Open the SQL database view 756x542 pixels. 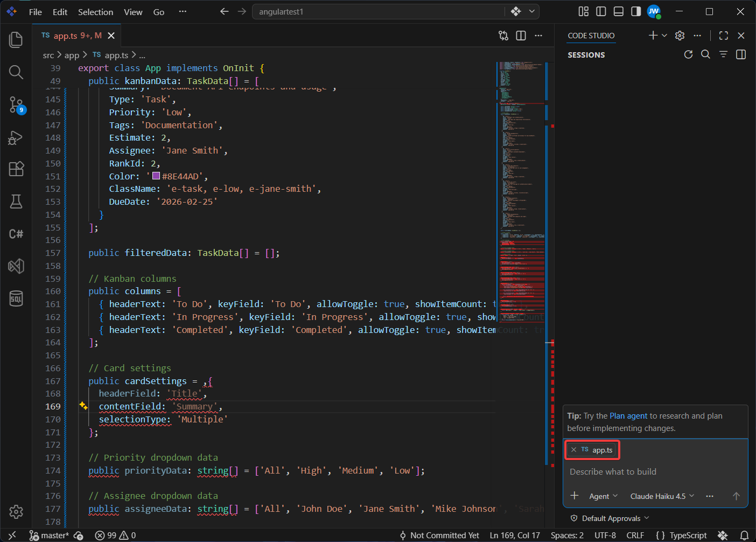point(16,298)
